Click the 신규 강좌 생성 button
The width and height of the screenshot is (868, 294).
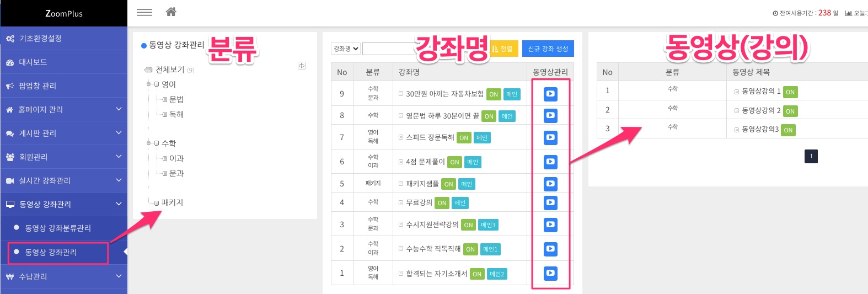548,49
